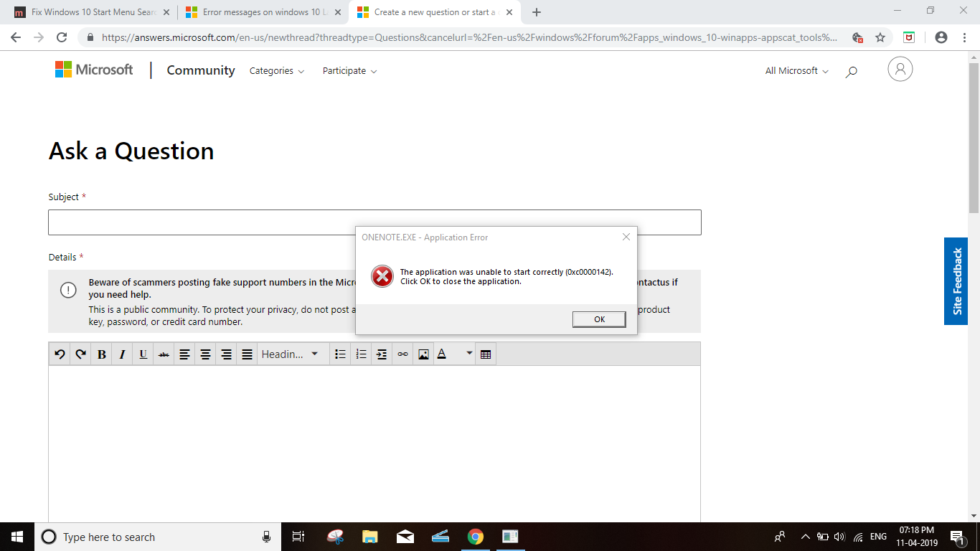Open the Site Feedback side tab
Viewport: 980px width, 551px height.
pyautogui.click(x=956, y=281)
